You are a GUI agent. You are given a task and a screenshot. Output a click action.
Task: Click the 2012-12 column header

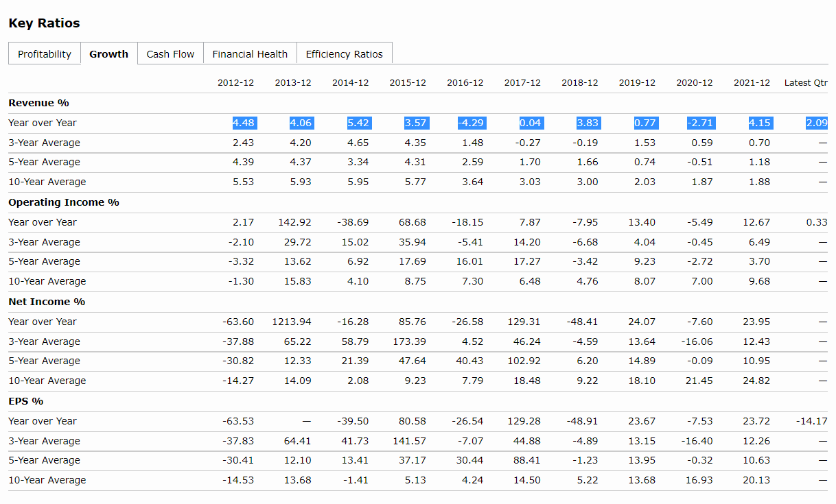click(235, 83)
